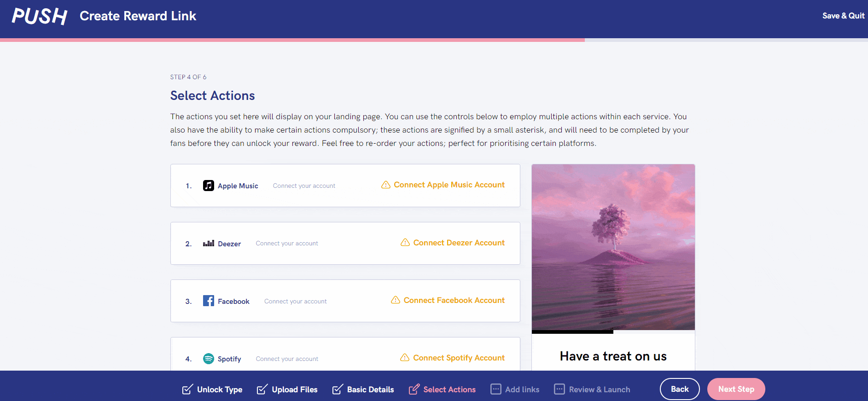Click the pink step progress bar
868x401 pixels.
[x=292, y=40]
